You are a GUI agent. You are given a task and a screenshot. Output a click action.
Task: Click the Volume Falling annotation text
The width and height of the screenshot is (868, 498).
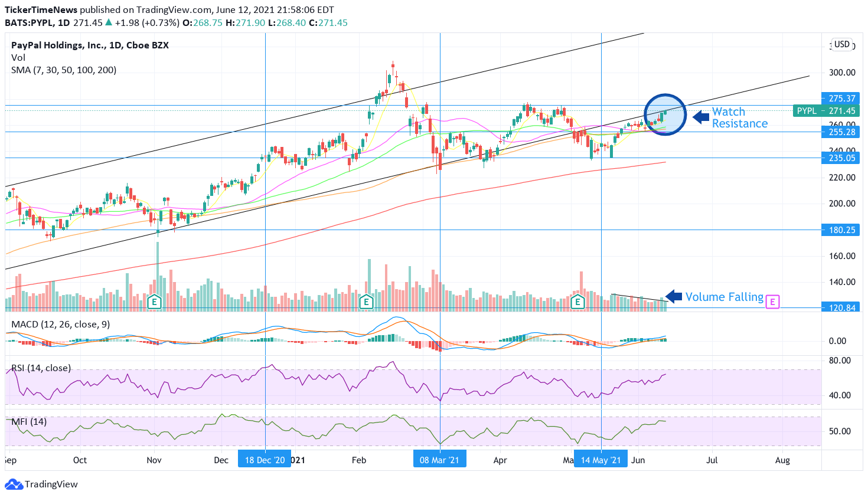point(725,297)
